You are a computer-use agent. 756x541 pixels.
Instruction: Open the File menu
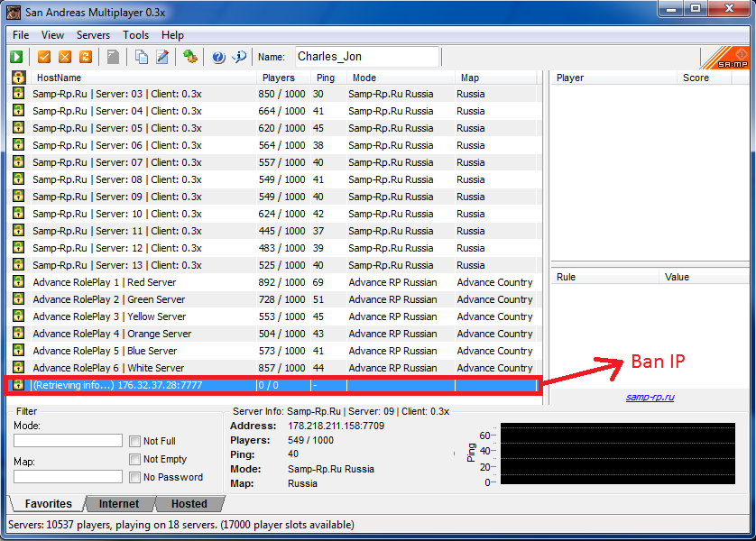tap(21, 35)
